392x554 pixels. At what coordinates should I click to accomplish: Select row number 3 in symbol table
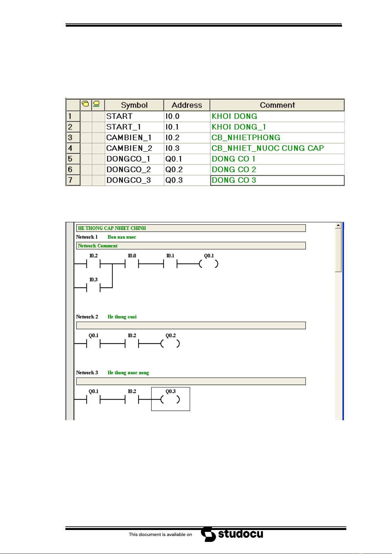click(x=73, y=137)
